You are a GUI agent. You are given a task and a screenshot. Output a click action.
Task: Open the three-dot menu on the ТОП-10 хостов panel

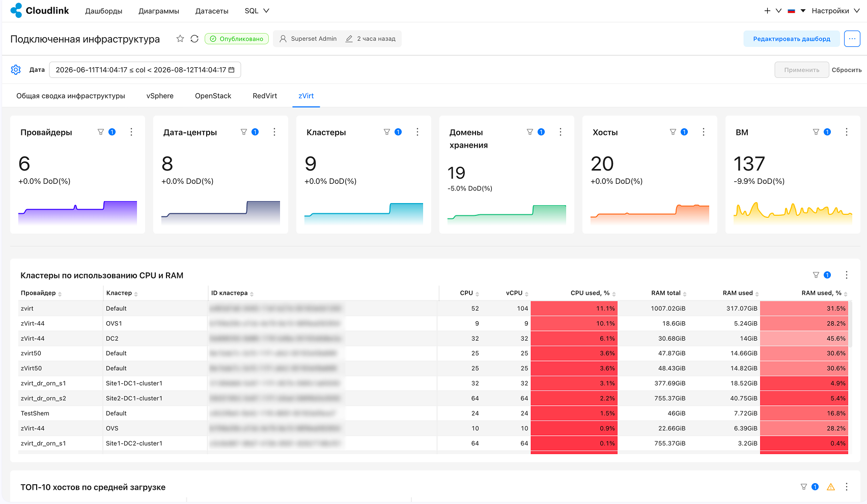pos(847,487)
